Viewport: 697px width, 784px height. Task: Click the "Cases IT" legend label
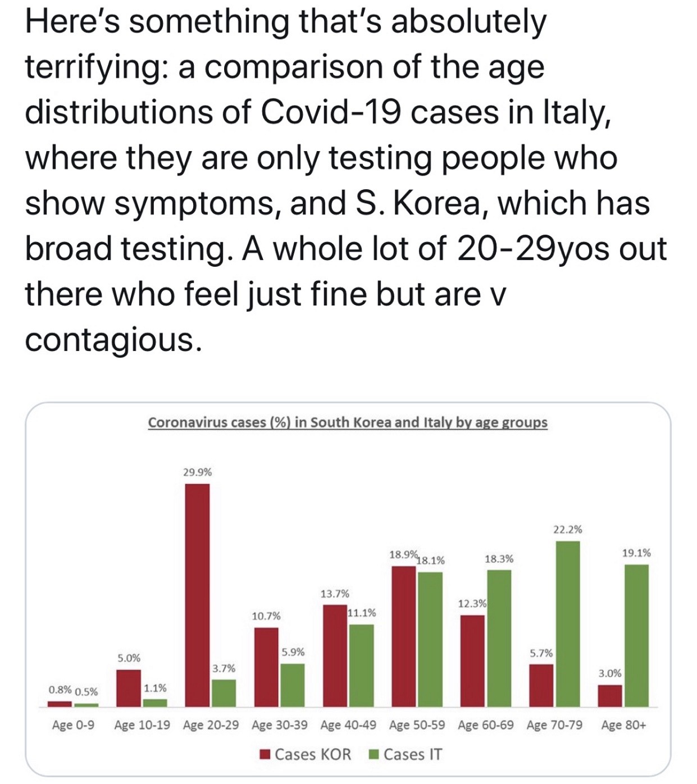pyautogui.click(x=412, y=754)
